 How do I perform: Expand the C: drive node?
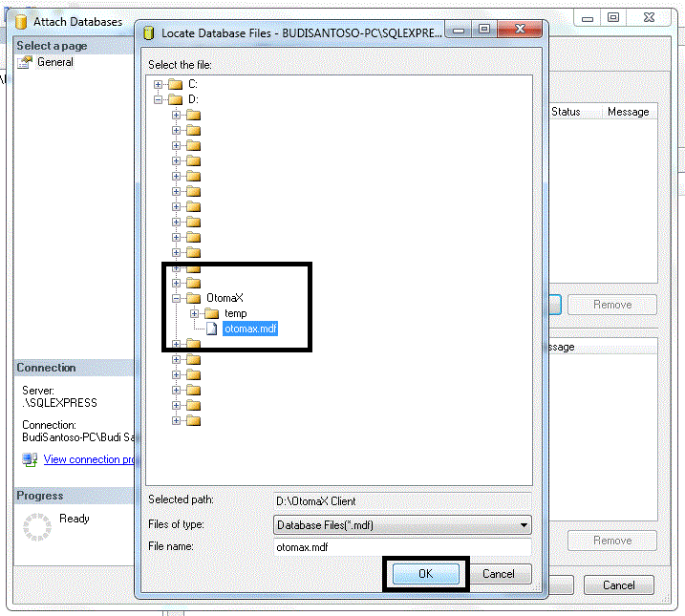tap(159, 84)
